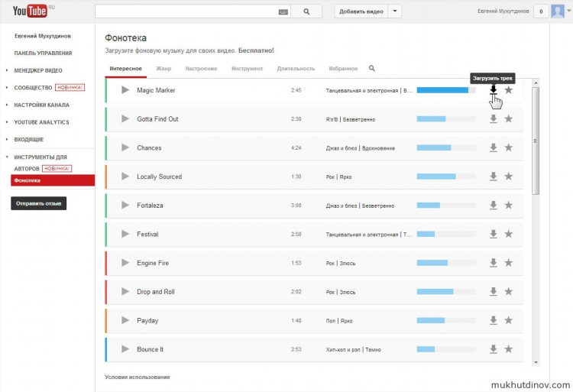573x392 pixels.
Task: Download the Engine Fire track
Action: pos(494,263)
